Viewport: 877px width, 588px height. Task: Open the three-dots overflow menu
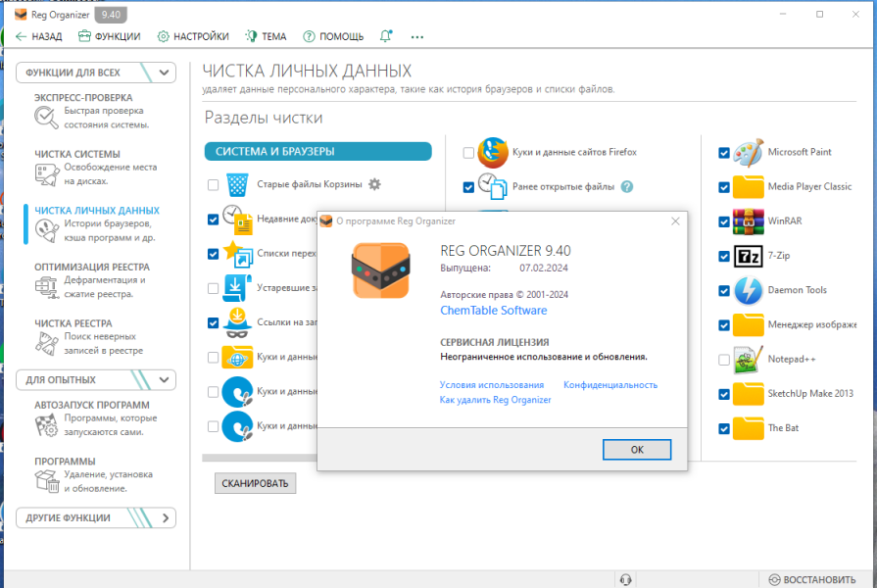click(416, 37)
